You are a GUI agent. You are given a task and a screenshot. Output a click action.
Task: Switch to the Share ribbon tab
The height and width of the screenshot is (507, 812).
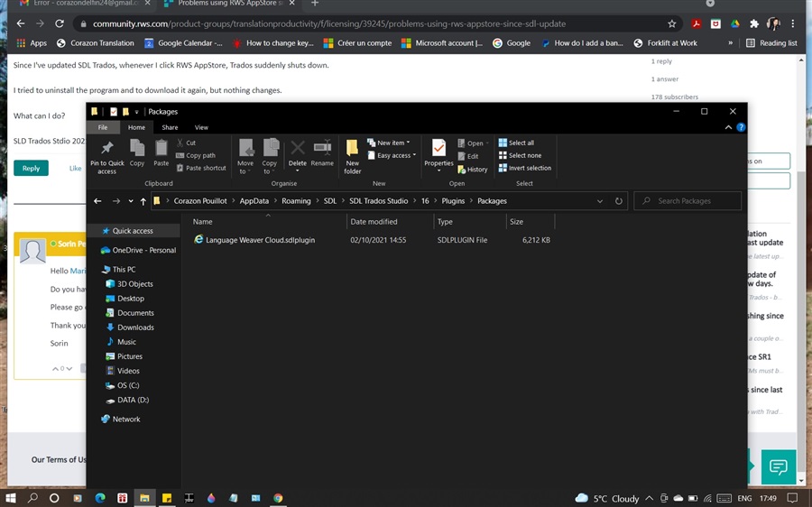click(x=170, y=127)
